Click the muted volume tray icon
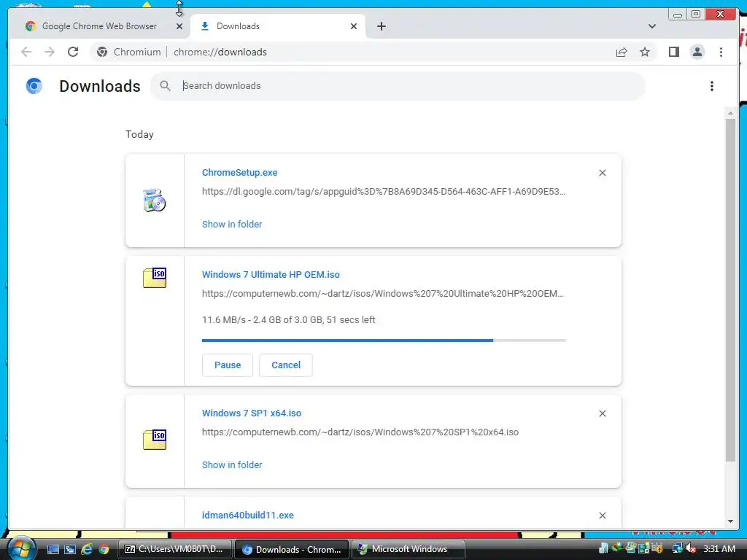This screenshot has width=747, height=560. coord(690,548)
